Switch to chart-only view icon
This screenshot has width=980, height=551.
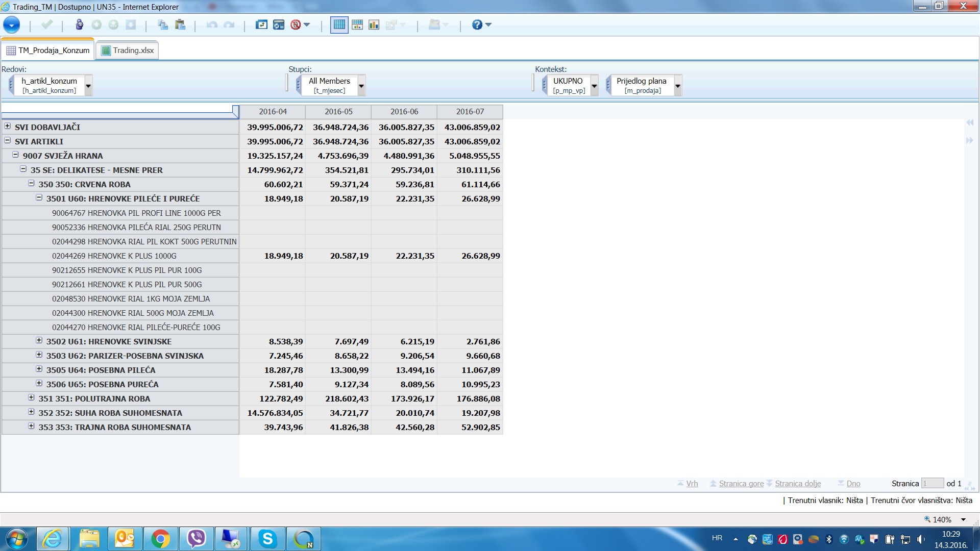374,24
